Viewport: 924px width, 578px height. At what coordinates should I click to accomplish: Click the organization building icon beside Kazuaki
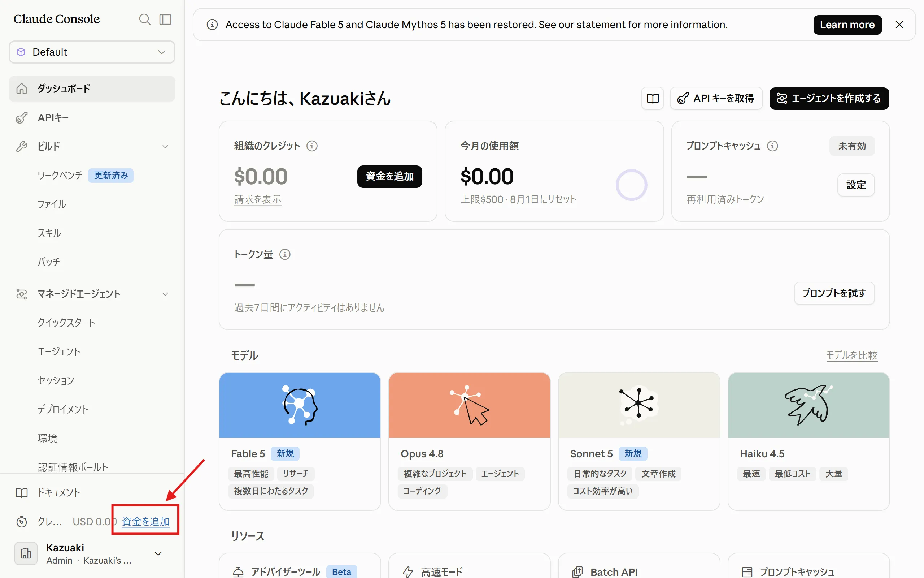point(26,553)
